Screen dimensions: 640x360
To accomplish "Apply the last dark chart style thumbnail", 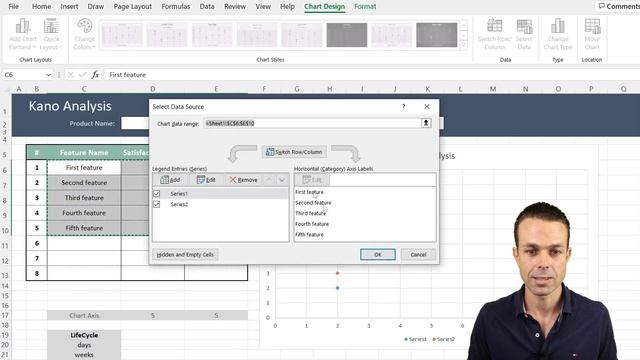I will pyautogui.click(x=436, y=35).
